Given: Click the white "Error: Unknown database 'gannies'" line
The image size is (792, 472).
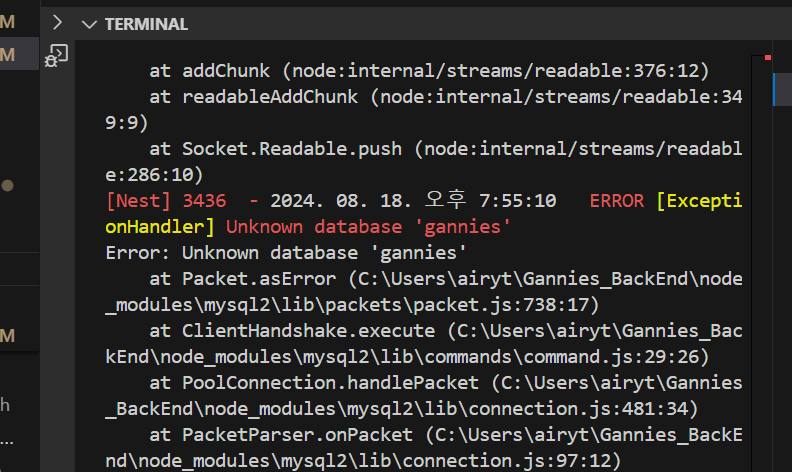Looking at the screenshot, I should [286, 253].
